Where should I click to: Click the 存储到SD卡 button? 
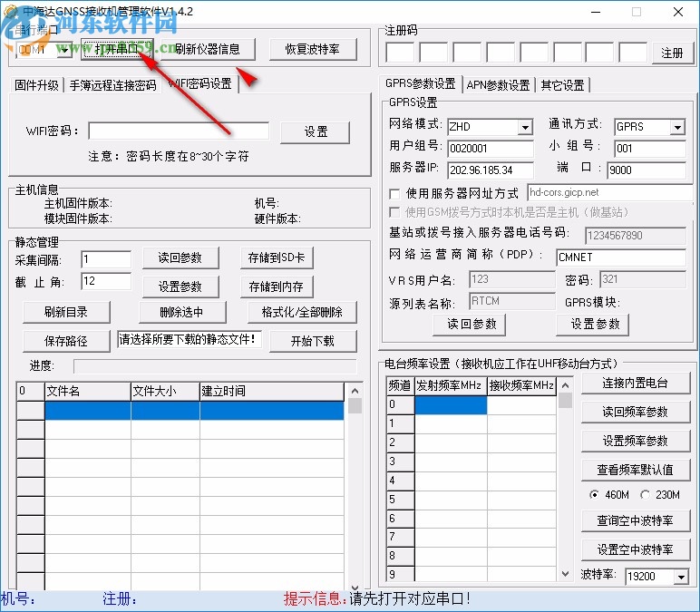[x=277, y=258]
